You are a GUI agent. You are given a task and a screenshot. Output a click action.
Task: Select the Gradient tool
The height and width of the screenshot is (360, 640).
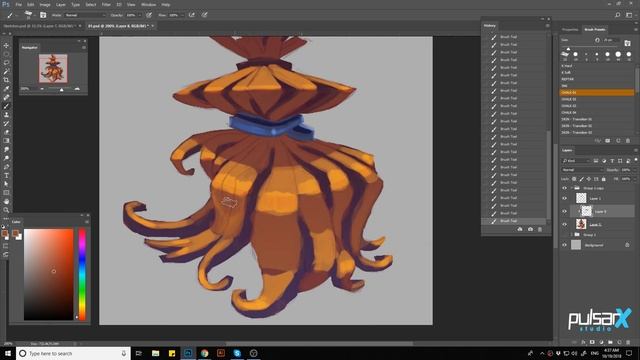pyautogui.click(x=6, y=141)
